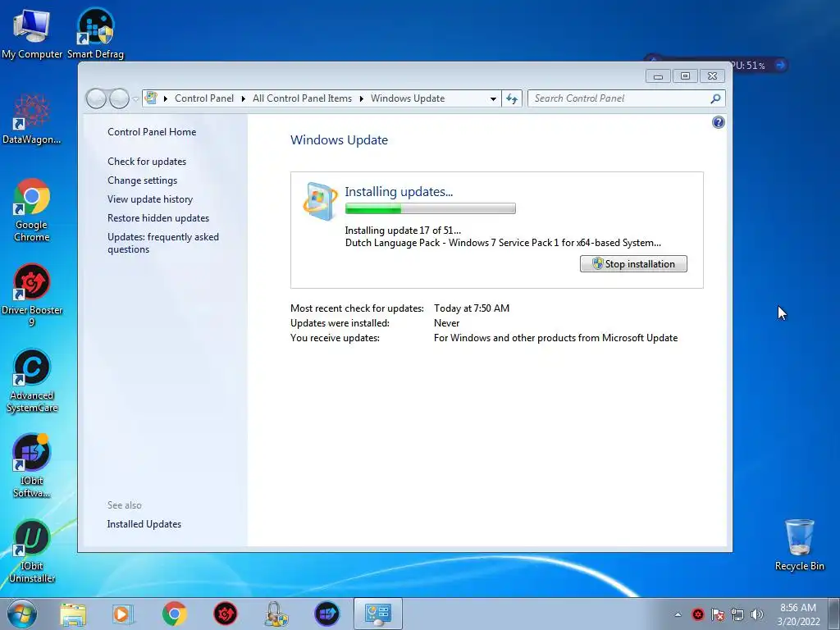Open Driver Booster from the taskbar
This screenshot has height=630, width=840.
[225, 614]
